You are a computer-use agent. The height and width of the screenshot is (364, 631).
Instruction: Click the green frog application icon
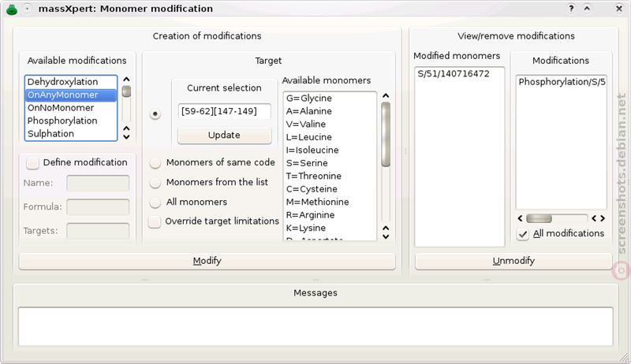tap(12, 9)
